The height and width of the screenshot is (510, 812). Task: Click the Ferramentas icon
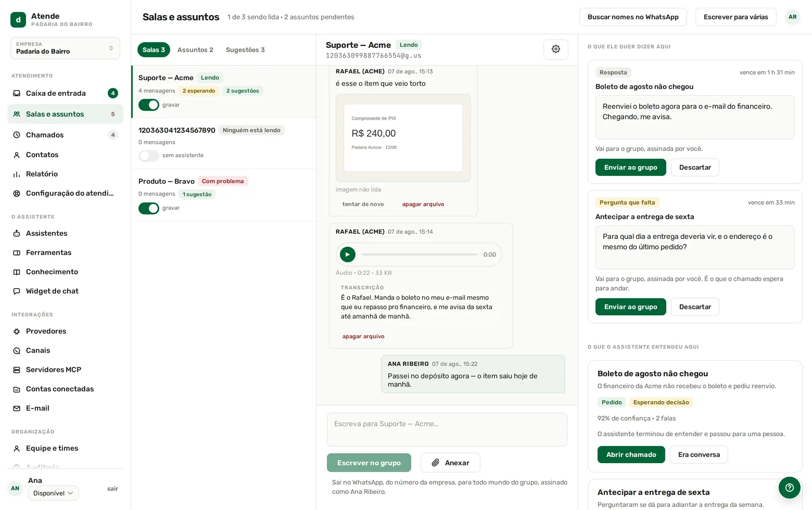[17, 252]
